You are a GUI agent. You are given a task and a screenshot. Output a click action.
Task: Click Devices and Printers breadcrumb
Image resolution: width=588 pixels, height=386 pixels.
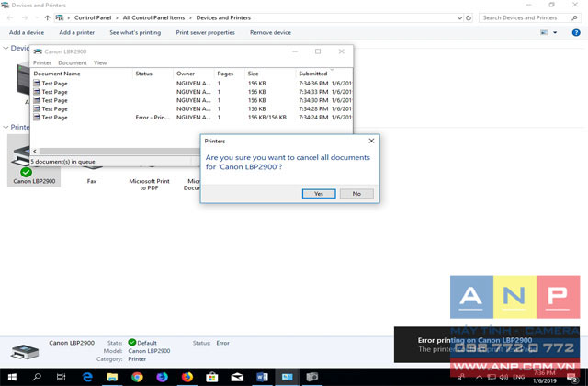(223, 17)
